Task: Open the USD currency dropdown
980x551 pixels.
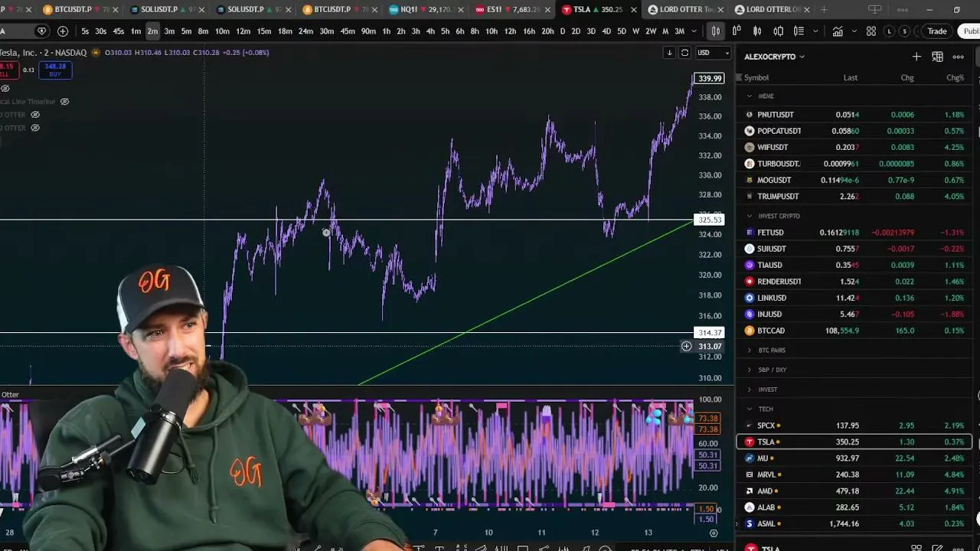Action: click(712, 53)
